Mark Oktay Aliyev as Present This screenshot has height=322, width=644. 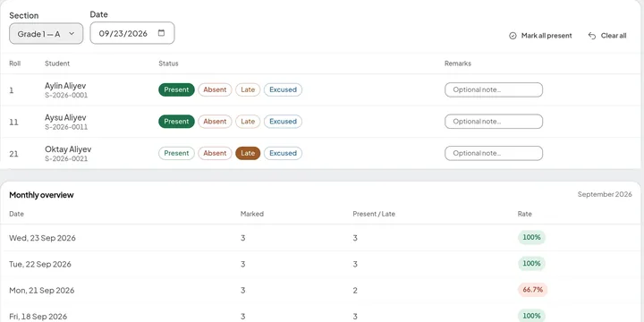coord(176,153)
